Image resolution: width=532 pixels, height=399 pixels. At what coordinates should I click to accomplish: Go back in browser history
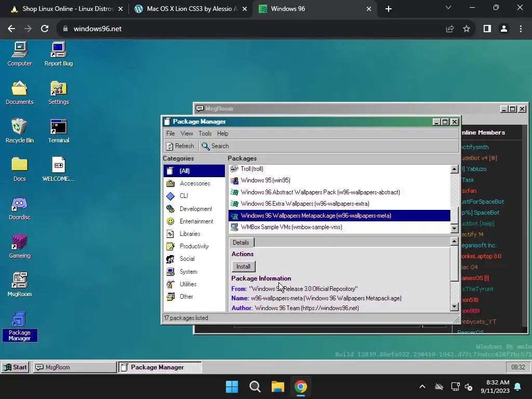[11, 29]
